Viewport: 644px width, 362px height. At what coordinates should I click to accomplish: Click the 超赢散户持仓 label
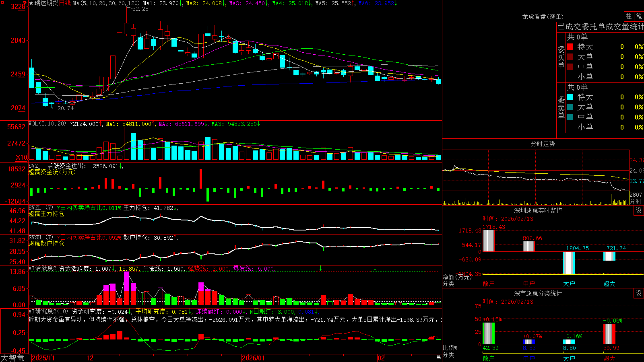tap(46, 243)
